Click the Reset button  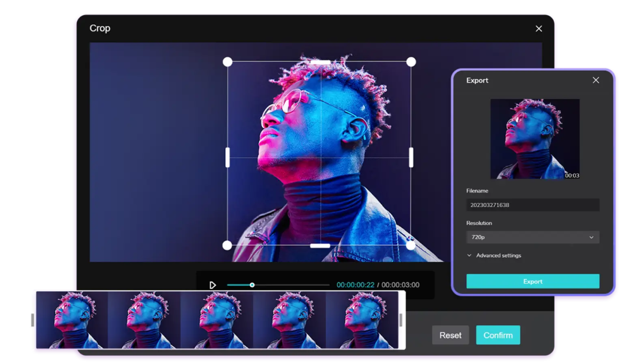point(450,335)
